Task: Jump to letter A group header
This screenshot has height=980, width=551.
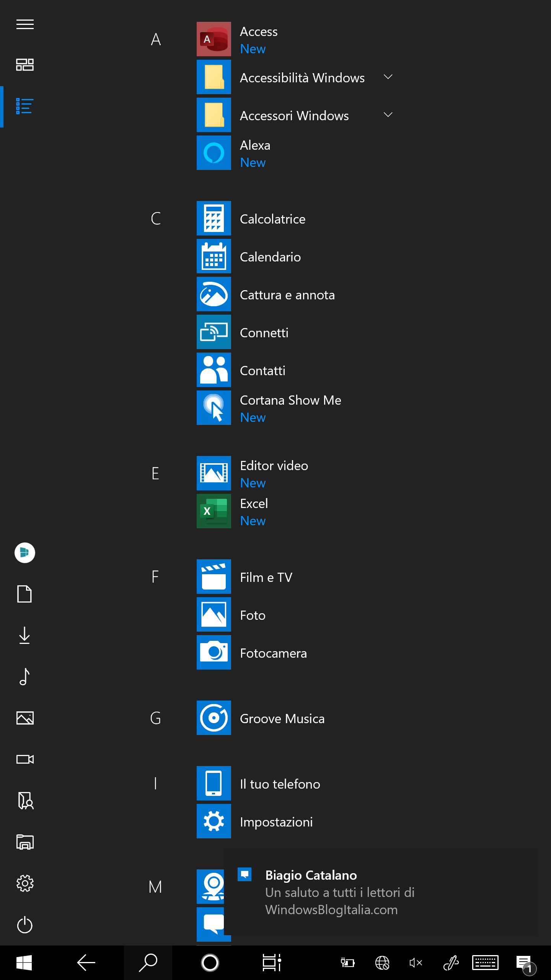Action: click(155, 39)
